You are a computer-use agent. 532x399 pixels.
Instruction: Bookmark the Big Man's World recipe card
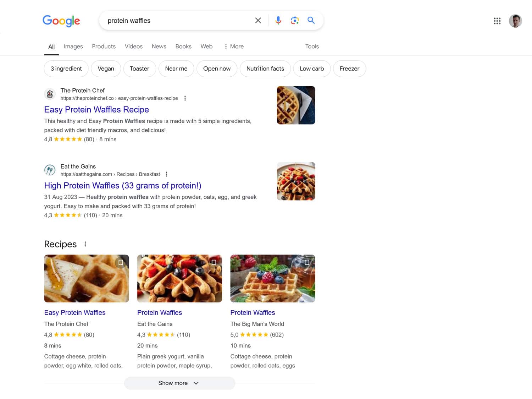pyautogui.click(x=307, y=262)
